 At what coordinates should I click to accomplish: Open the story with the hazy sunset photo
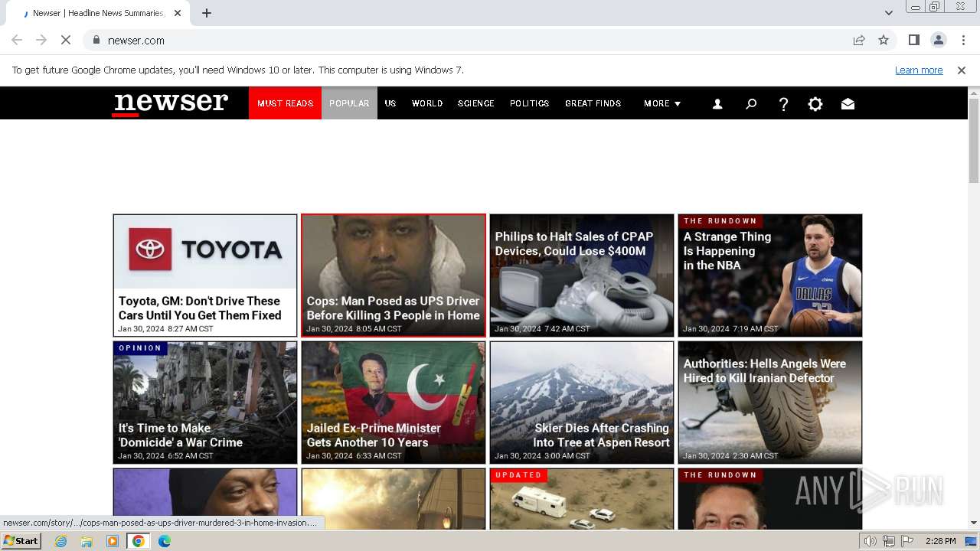click(x=394, y=499)
